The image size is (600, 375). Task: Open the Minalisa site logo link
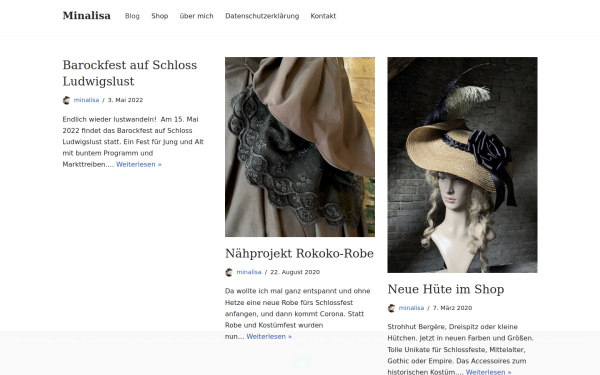click(x=86, y=16)
